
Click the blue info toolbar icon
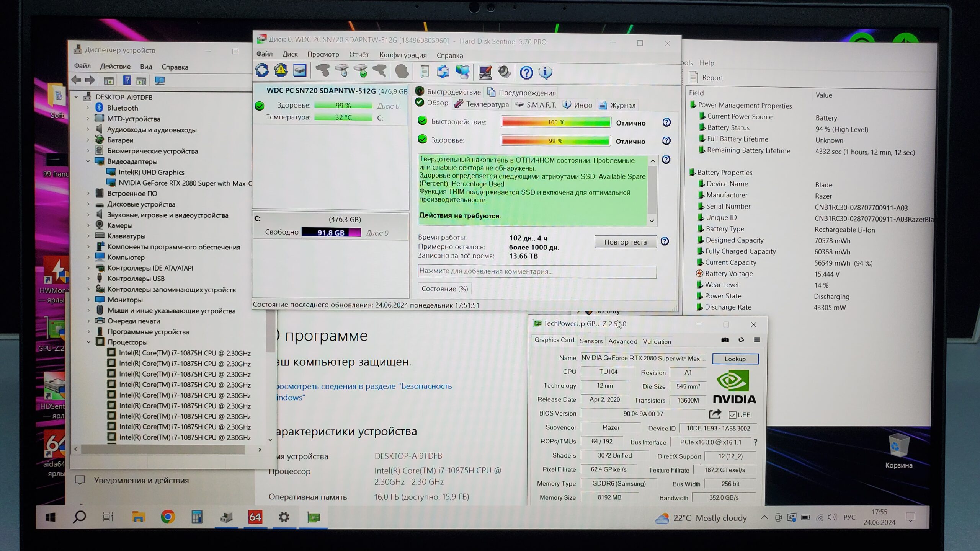click(545, 72)
